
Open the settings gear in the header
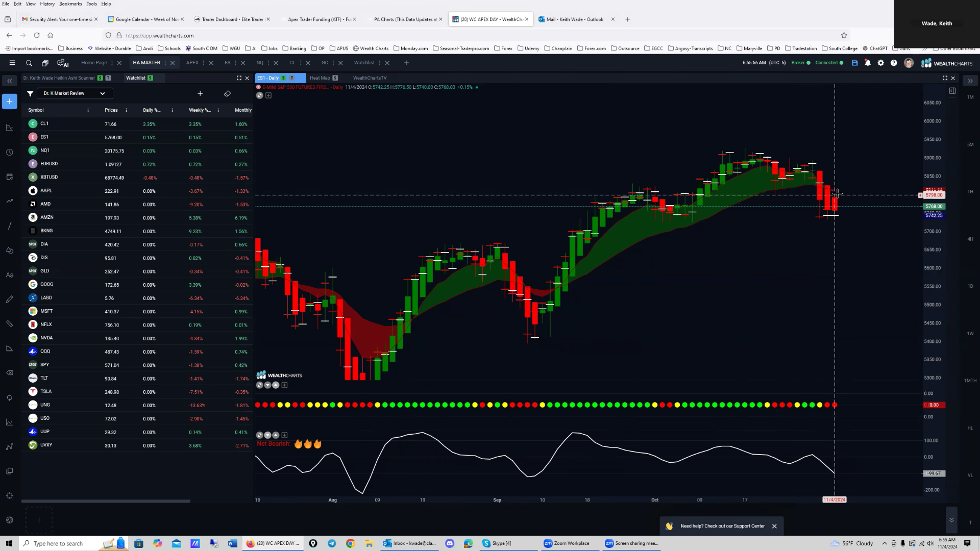click(880, 63)
